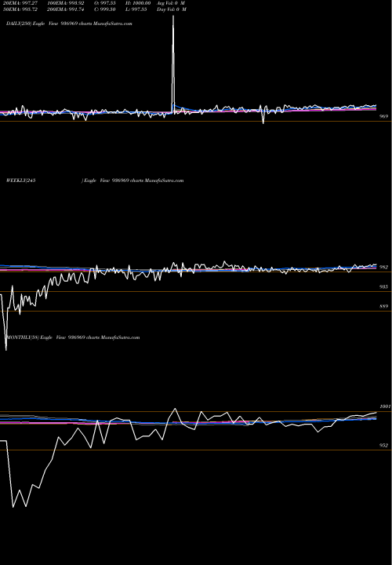392x565 pixels.
Task: Click the 100EMA value text
Action: pos(66,3)
